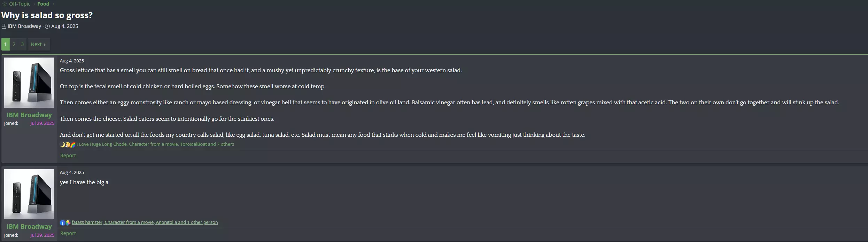This screenshot has height=242, width=868.
Task: Click the rainbow reaction icon on first post
Action: point(73,145)
